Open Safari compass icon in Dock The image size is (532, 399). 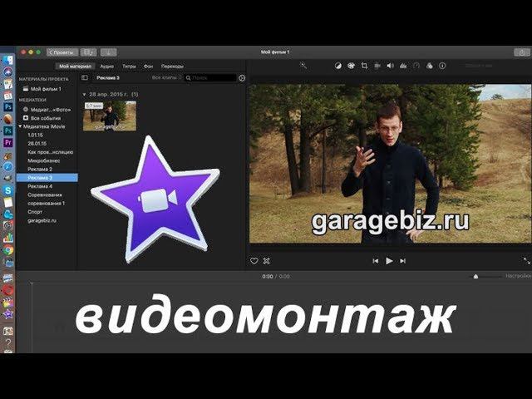click(7, 166)
